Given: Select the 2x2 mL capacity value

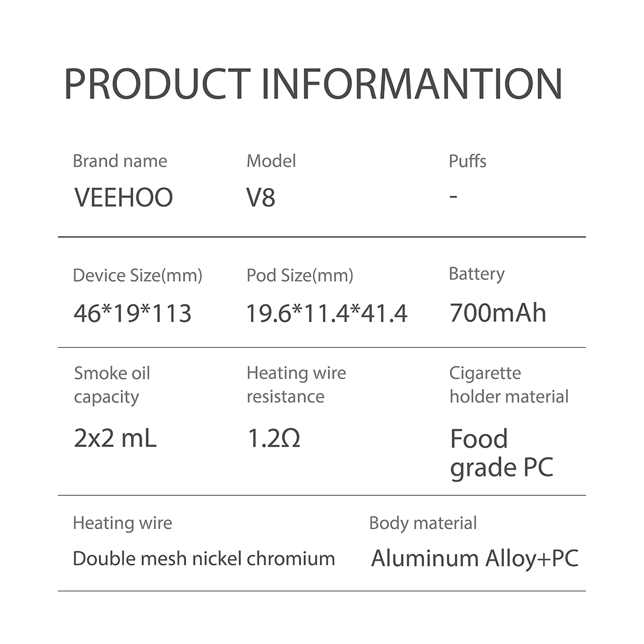Looking at the screenshot, I should click(115, 438).
